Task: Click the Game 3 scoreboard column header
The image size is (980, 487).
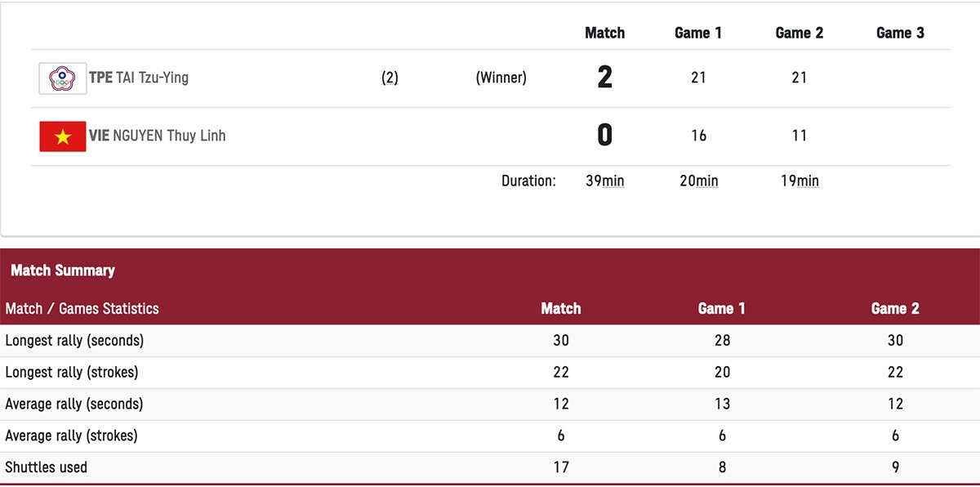Action: click(x=900, y=33)
